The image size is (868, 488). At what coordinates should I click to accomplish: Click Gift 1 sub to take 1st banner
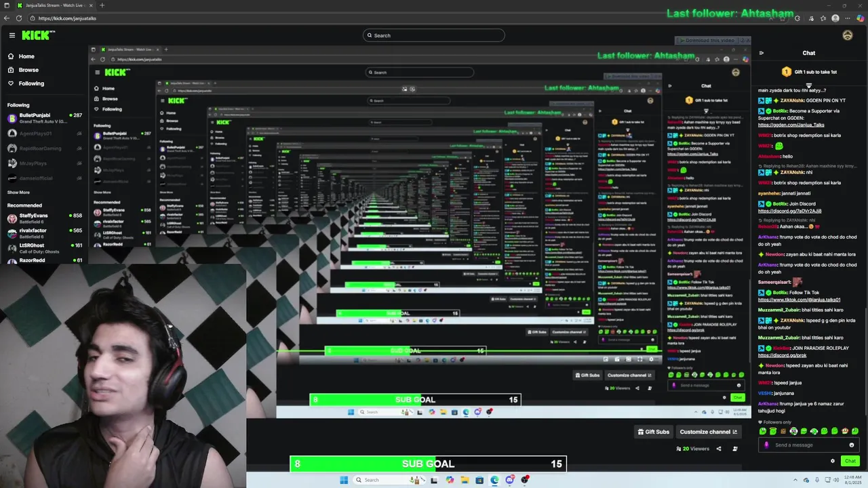(x=809, y=72)
